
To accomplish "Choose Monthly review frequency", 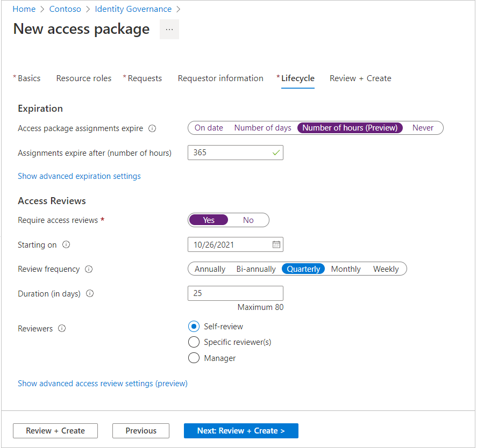I will [346, 269].
